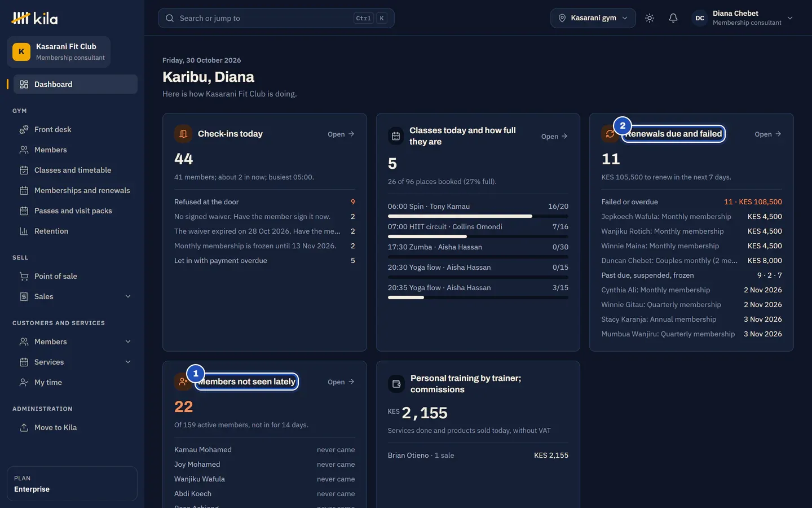Click the 06:00 Spin booking progress bar
Image resolution: width=812 pixels, height=508 pixels.
478,216
